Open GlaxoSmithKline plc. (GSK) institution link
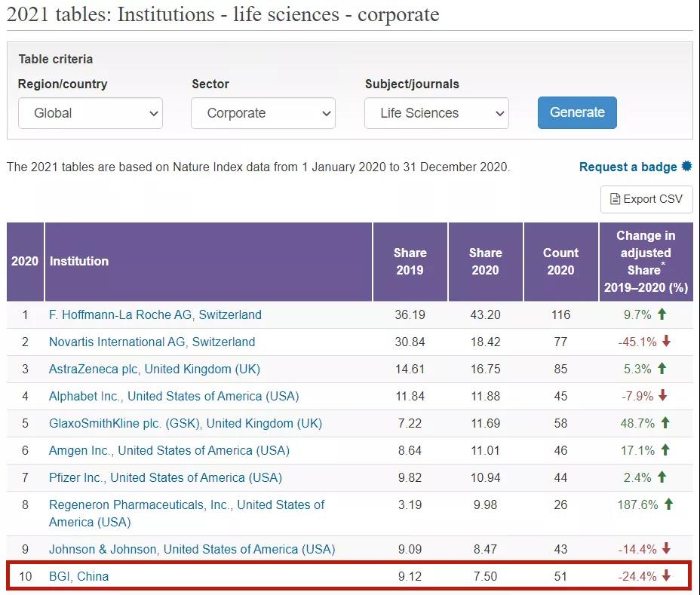The height and width of the screenshot is (595, 700). tap(186, 424)
